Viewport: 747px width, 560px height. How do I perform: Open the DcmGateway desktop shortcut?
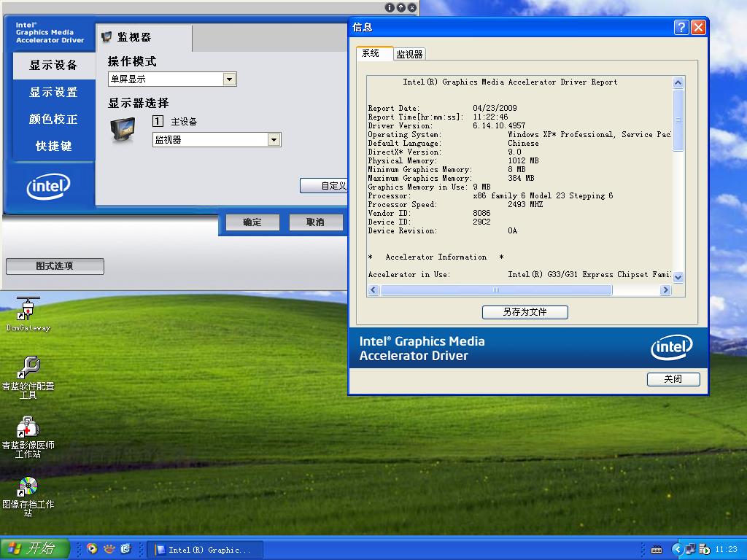click(28, 314)
